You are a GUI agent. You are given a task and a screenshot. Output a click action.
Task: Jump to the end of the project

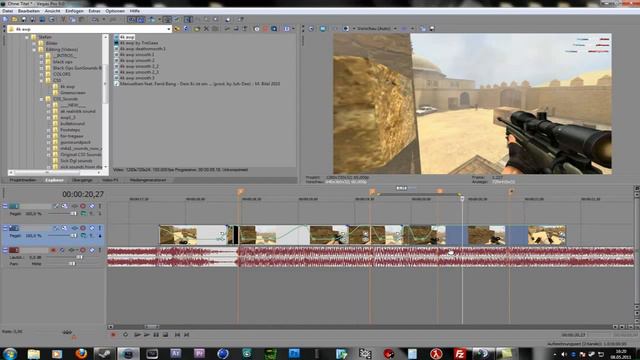[187, 335]
